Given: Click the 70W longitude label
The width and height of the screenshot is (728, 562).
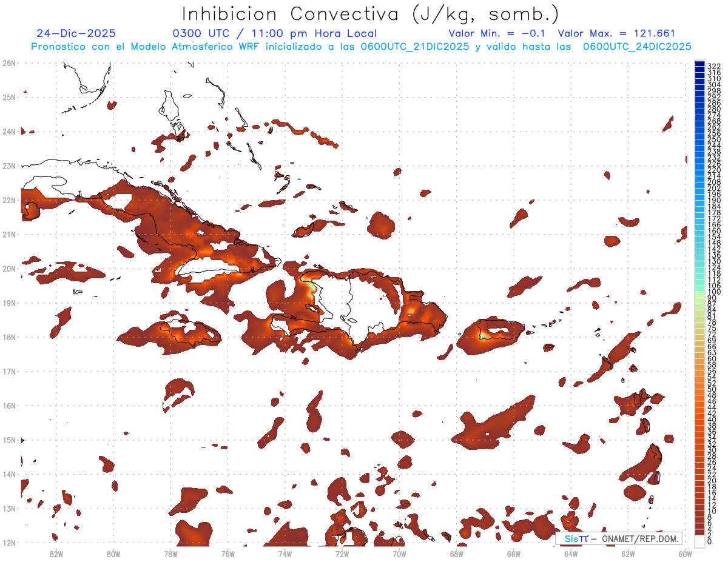Looking at the screenshot, I should click(399, 553).
